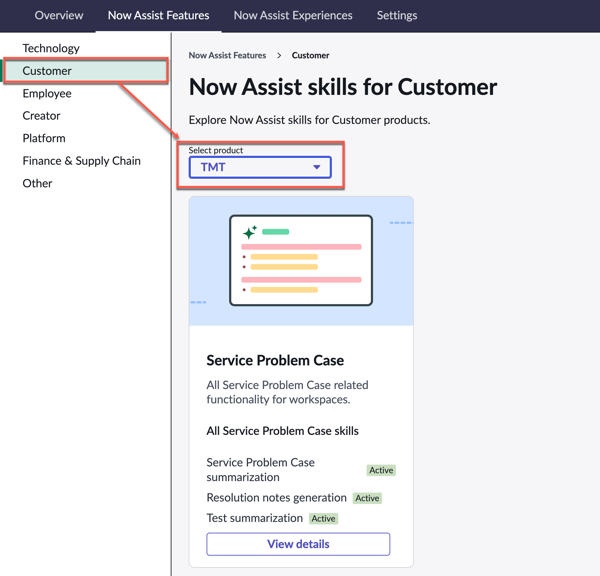Screen dimensions: 600x576
Task: Switch to Now Assist Features tab
Action: pyautogui.click(x=158, y=15)
